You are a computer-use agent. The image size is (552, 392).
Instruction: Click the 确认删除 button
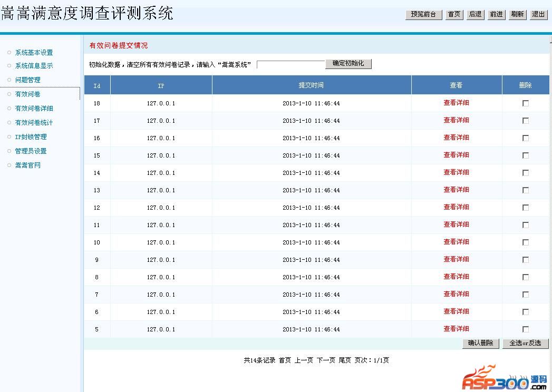click(x=480, y=343)
